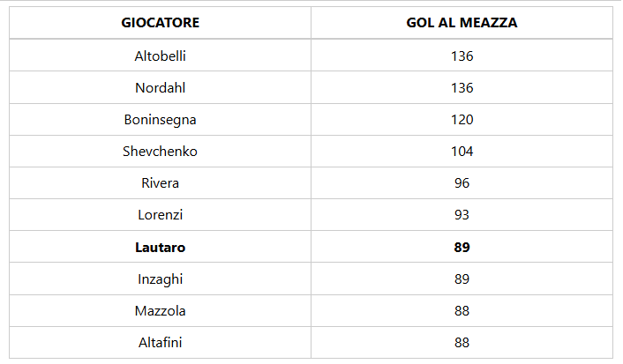The height and width of the screenshot is (364, 623).
Task: Click on the Shevchenko row name
Action: click(x=160, y=152)
